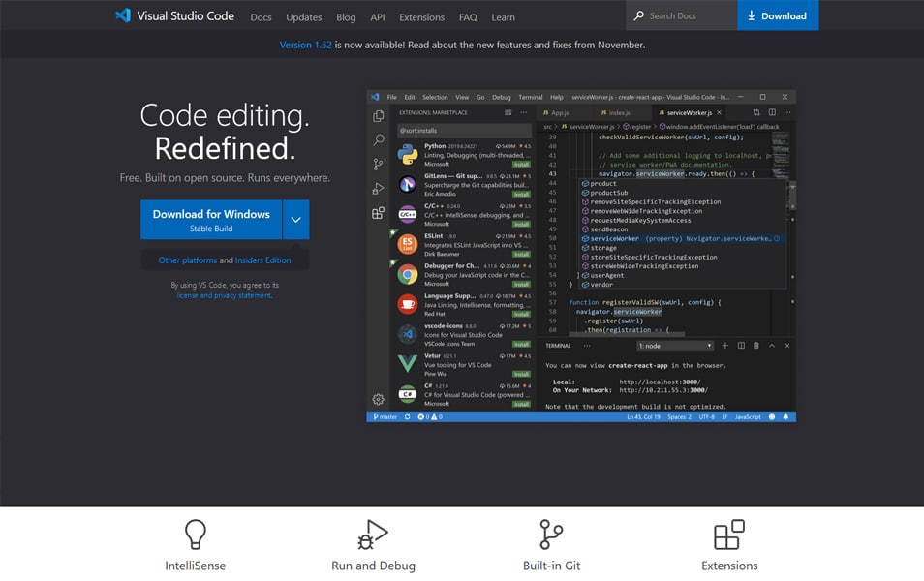Collapse the terminal panel with the chevron
The width and height of the screenshot is (924, 581).
772,345
